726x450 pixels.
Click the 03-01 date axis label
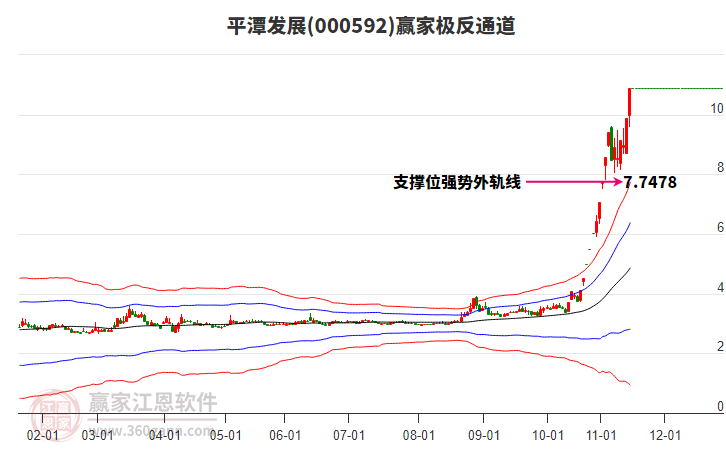pos(97,436)
